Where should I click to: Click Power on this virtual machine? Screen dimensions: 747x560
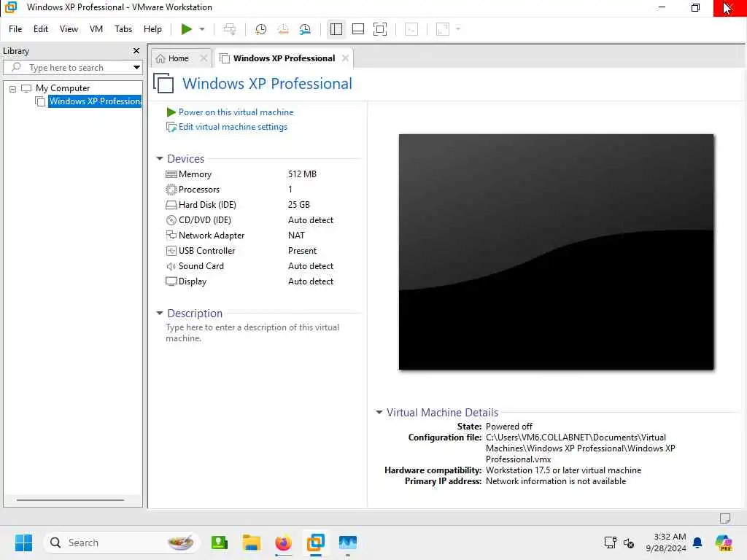pyautogui.click(x=236, y=112)
